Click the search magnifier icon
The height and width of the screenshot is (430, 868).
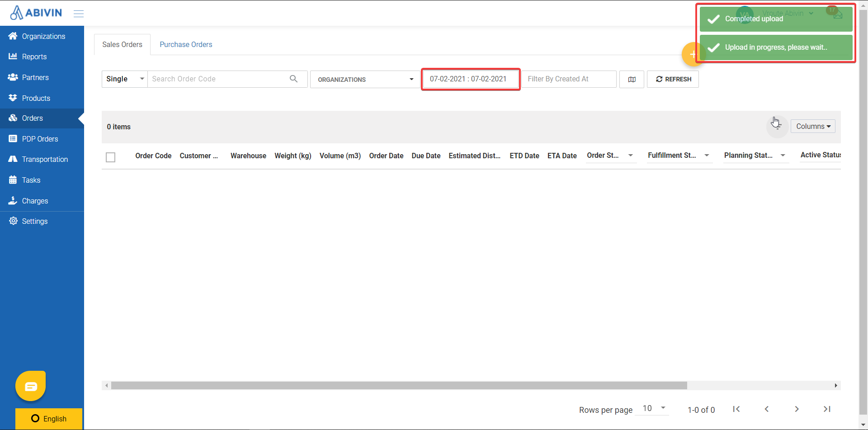tap(294, 79)
